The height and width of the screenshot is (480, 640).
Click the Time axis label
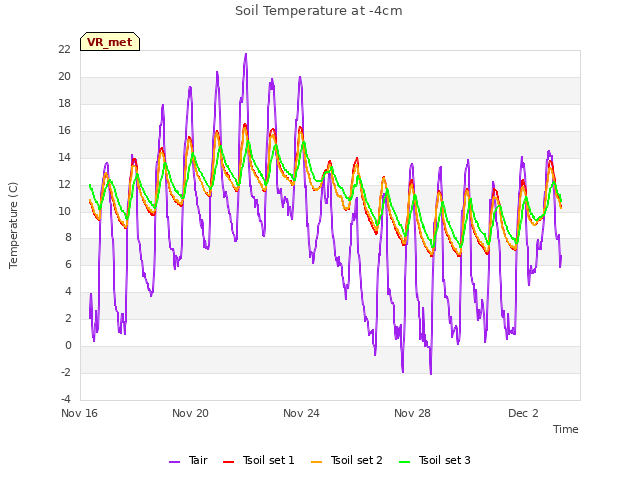[x=566, y=429]
